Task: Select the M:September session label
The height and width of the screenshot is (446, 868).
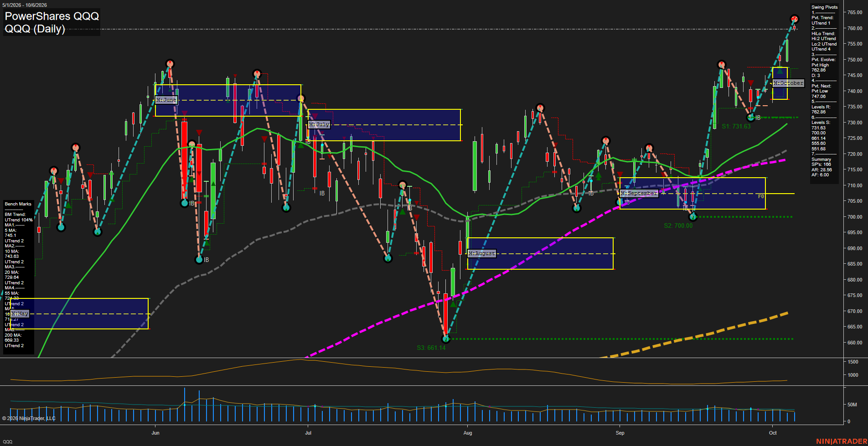Action: pyautogui.click(x=639, y=193)
